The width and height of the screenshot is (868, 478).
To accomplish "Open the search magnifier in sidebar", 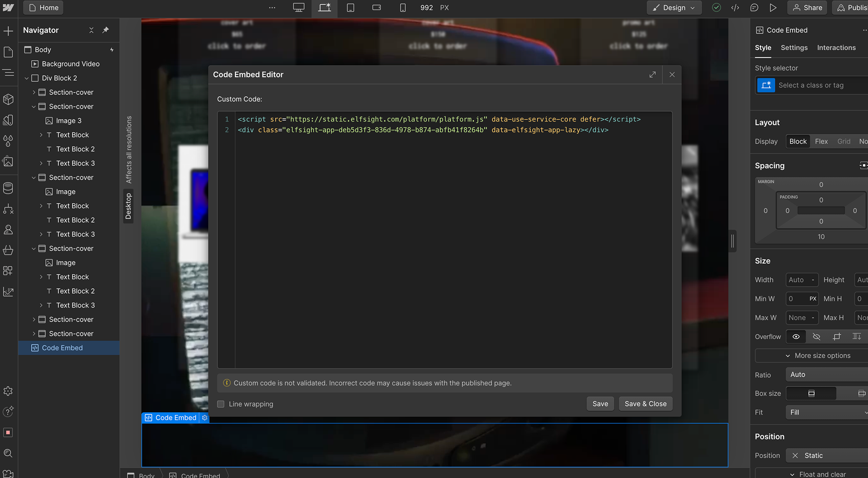I will click(8, 453).
